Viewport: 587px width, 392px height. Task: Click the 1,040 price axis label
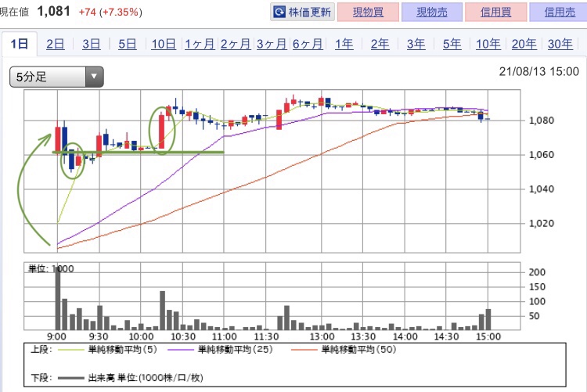[x=542, y=189]
